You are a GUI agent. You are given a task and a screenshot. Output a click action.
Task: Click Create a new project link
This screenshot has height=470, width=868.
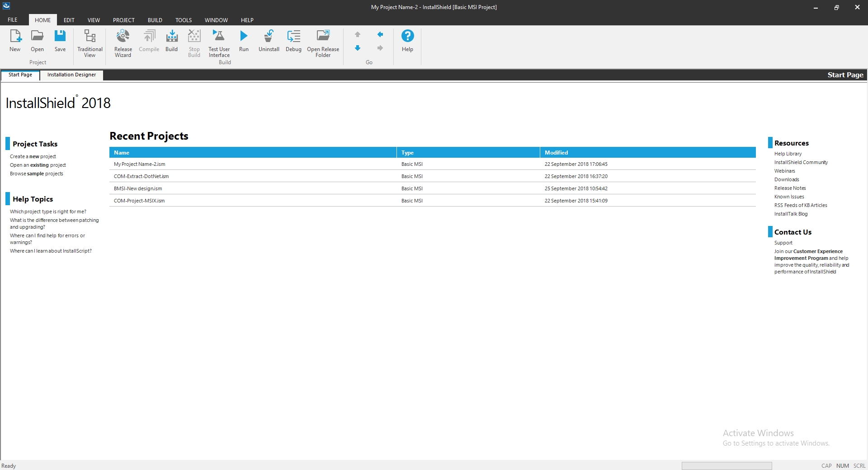coord(33,156)
